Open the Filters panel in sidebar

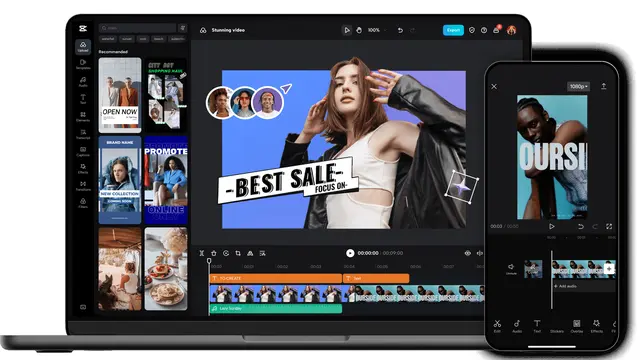83,203
